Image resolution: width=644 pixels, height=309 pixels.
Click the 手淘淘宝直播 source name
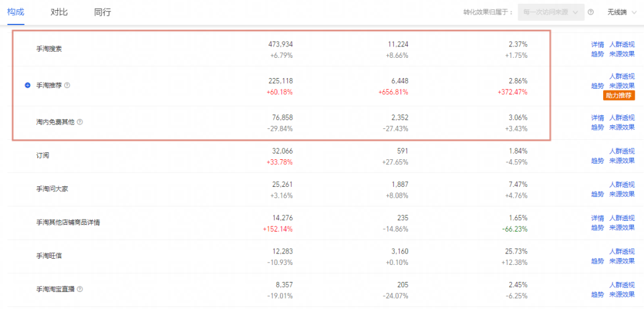(55, 289)
